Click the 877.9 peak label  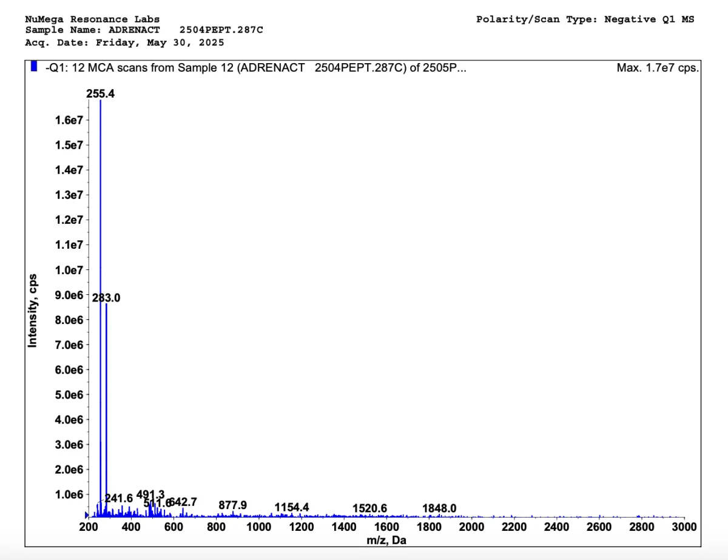[x=233, y=505]
